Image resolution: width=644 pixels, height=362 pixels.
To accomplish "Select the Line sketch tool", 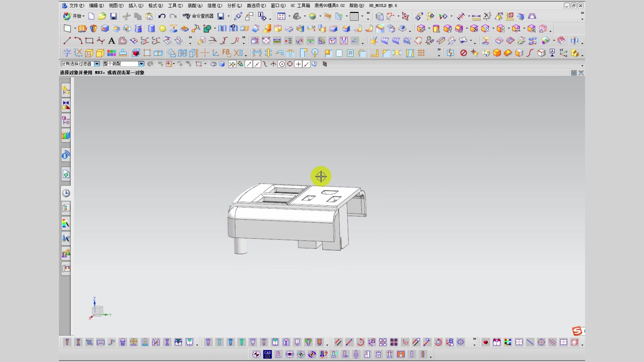I will tap(67, 41).
